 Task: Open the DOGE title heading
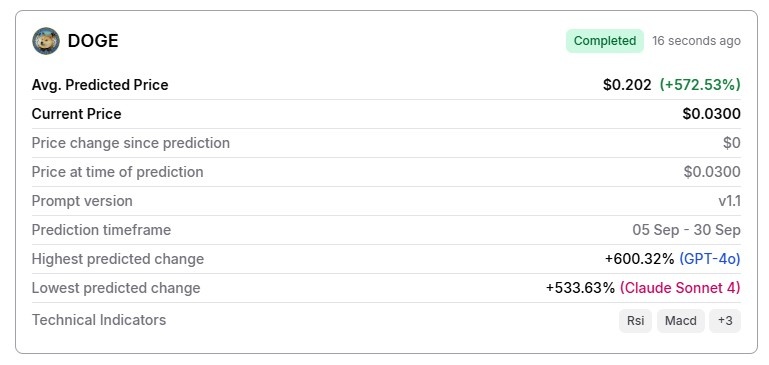pos(93,41)
